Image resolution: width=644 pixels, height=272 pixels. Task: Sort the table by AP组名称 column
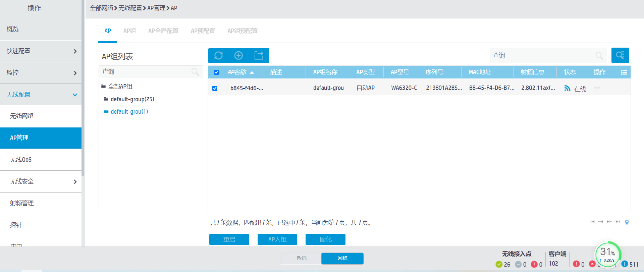(325, 72)
